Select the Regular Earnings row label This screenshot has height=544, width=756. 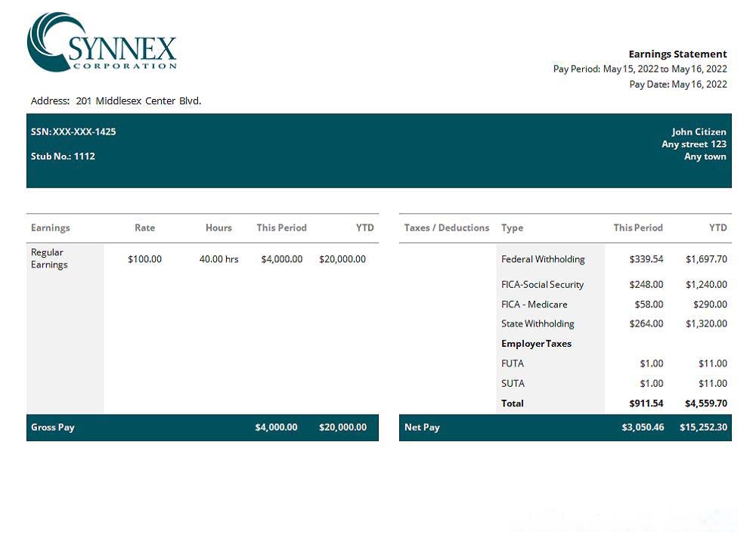[49, 258]
